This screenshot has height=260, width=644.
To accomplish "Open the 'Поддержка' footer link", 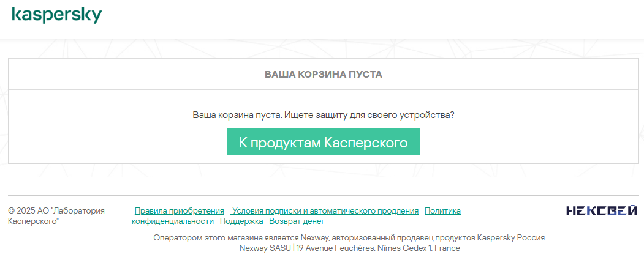I will (x=241, y=221).
